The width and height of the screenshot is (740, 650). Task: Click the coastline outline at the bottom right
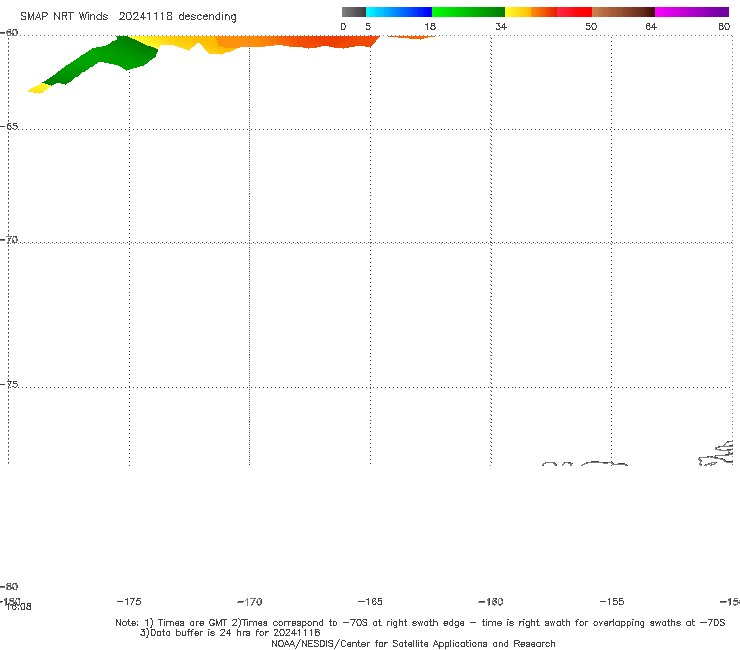click(x=716, y=454)
